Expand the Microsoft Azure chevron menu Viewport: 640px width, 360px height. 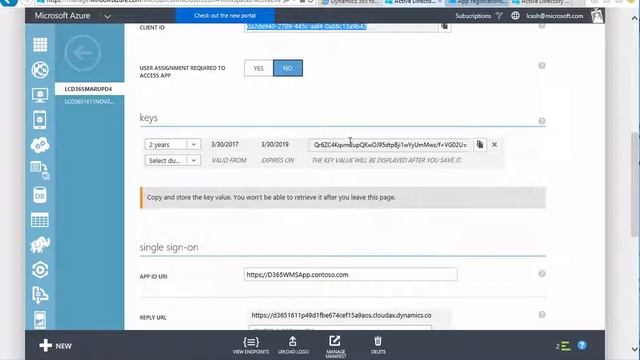pos(107,17)
